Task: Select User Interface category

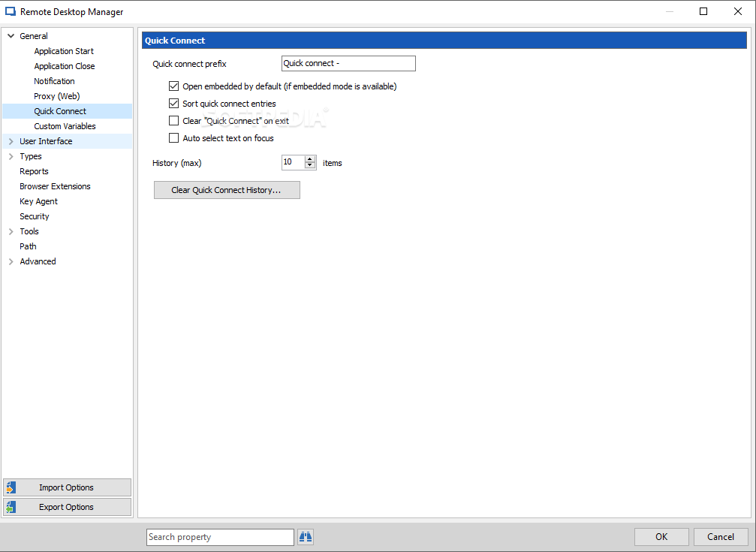Action: 46,141
